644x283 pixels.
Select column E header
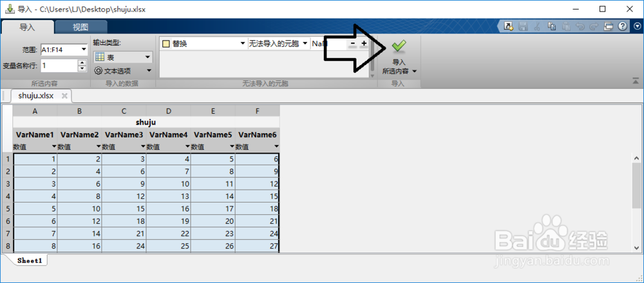213,111
